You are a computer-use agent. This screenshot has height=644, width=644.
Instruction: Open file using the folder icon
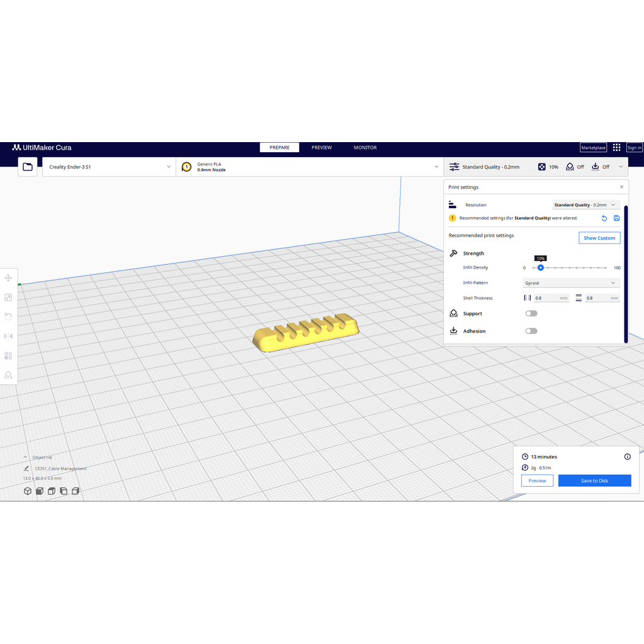coord(28,167)
